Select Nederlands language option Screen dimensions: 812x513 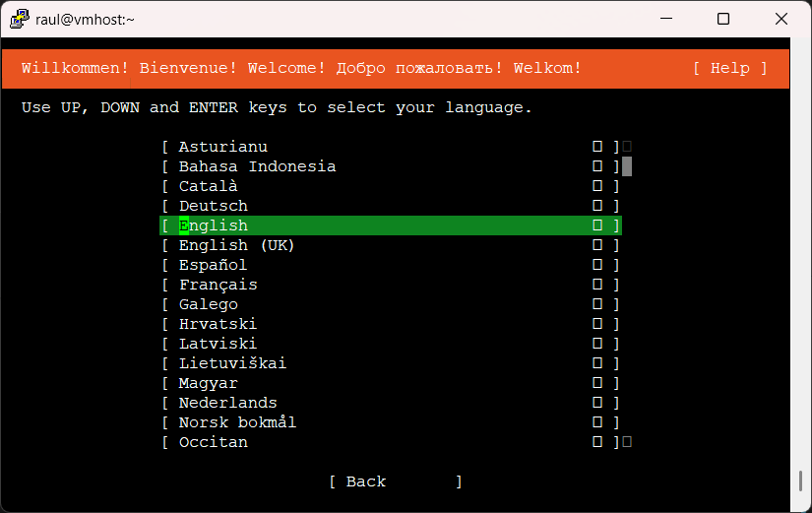pos(228,403)
